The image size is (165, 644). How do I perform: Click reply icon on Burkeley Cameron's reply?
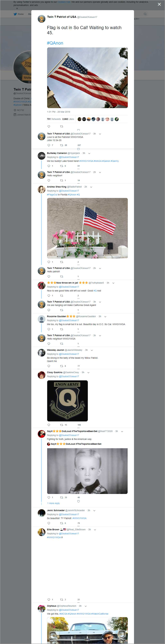pyautogui.click(x=49, y=166)
